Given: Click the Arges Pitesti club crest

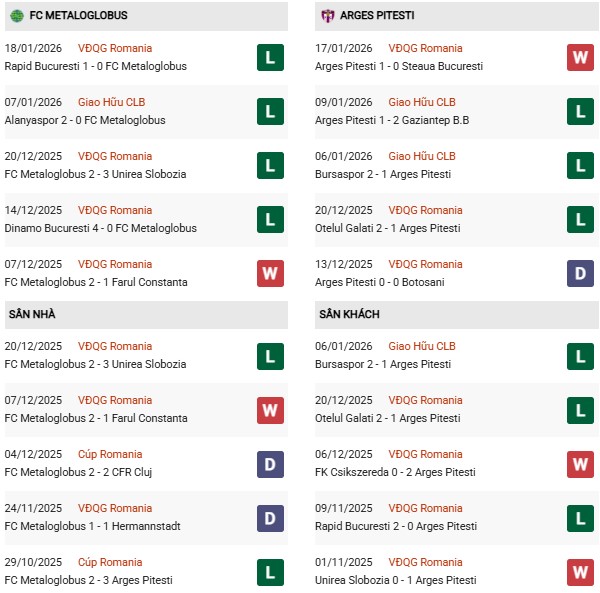Looking at the screenshot, I should 326,16.
